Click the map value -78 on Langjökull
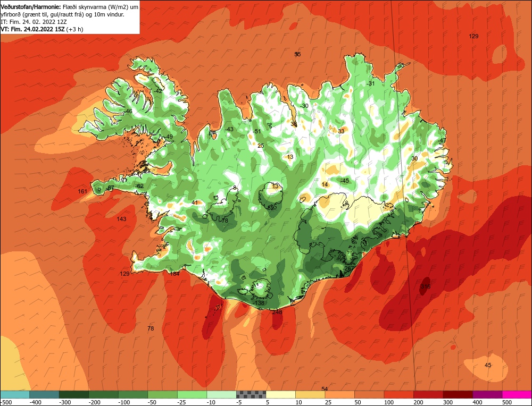The width and height of the screenshot is (532, 406). (x=225, y=221)
